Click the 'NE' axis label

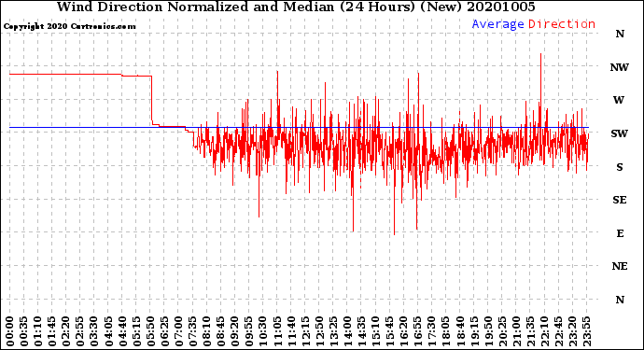620,267
